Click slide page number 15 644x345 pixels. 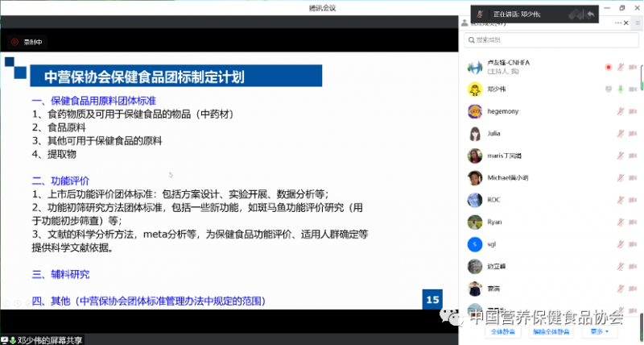[432, 300]
